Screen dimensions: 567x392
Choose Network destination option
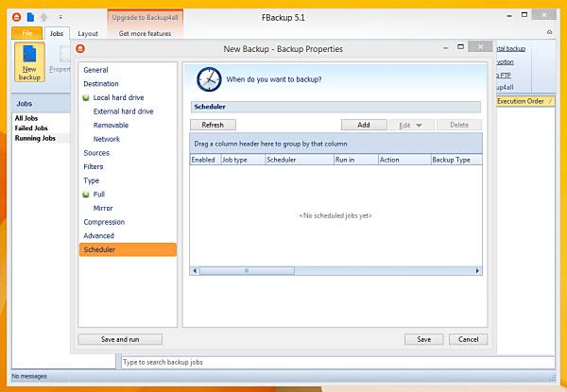coord(106,139)
